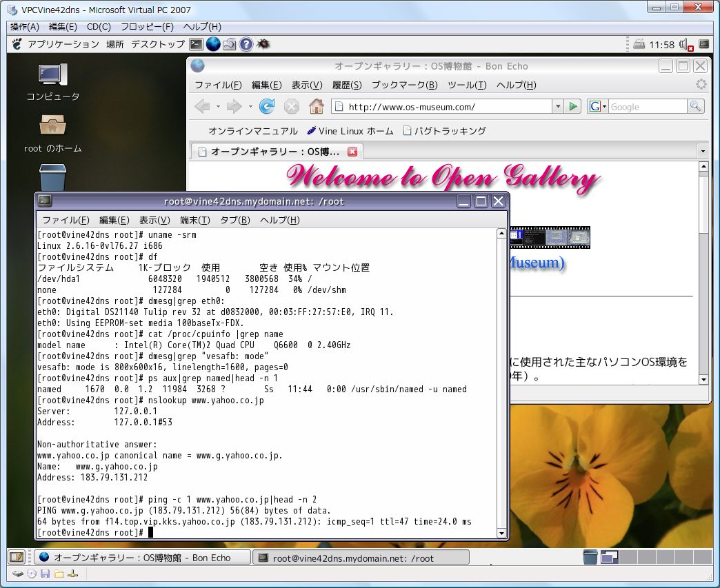The image size is (720, 588).
Task: Click the Virtual PC network status icon
Action: click(x=72, y=574)
